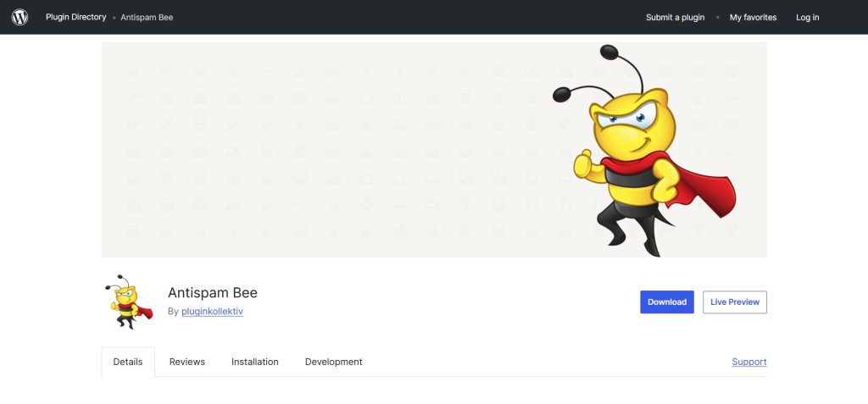The height and width of the screenshot is (404, 868).
Task: Launch the Live Preview
Action: click(x=735, y=302)
